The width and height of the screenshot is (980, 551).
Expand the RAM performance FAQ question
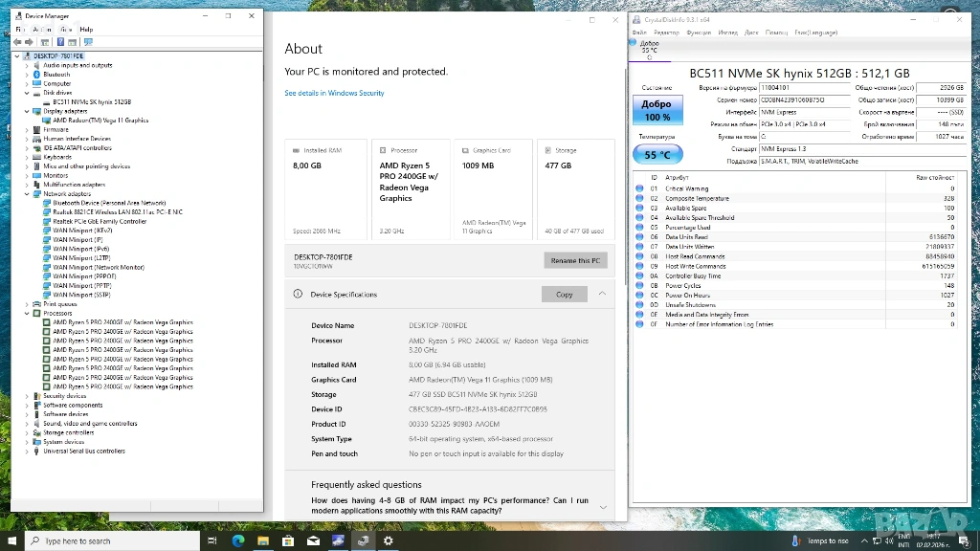click(602, 506)
